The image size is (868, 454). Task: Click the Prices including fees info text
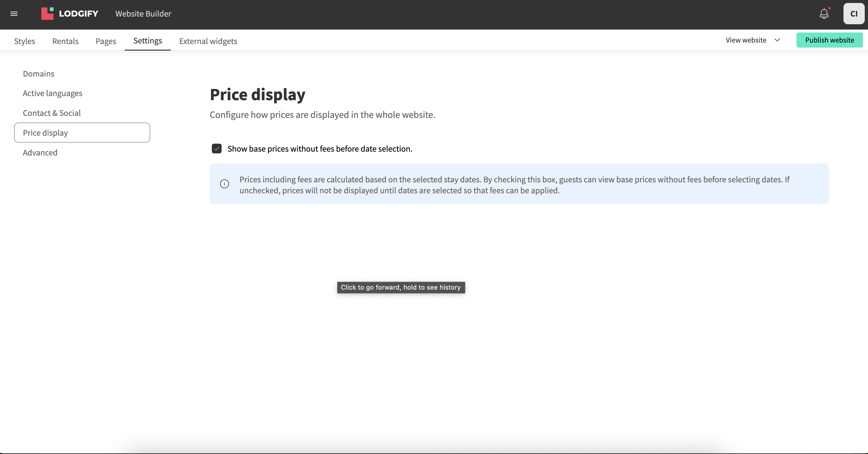[x=515, y=185]
